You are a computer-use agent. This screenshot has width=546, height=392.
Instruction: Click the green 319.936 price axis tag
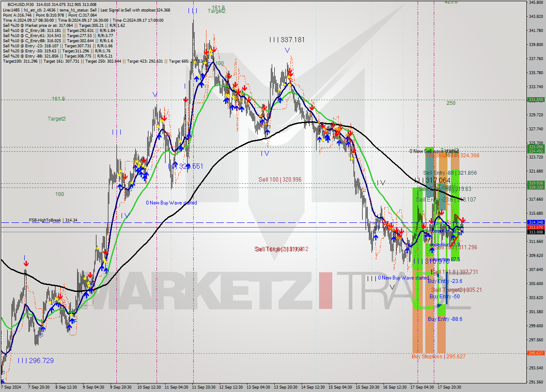coord(536,183)
